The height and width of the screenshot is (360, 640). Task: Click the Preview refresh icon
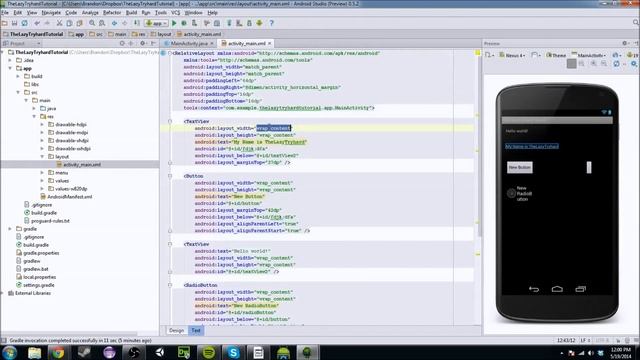pos(617,63)
